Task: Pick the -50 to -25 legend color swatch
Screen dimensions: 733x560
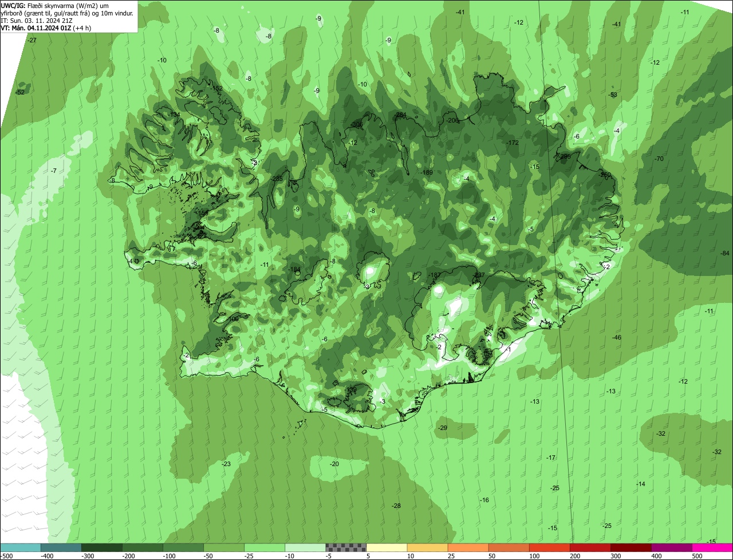Action: (x=224, y=547)
